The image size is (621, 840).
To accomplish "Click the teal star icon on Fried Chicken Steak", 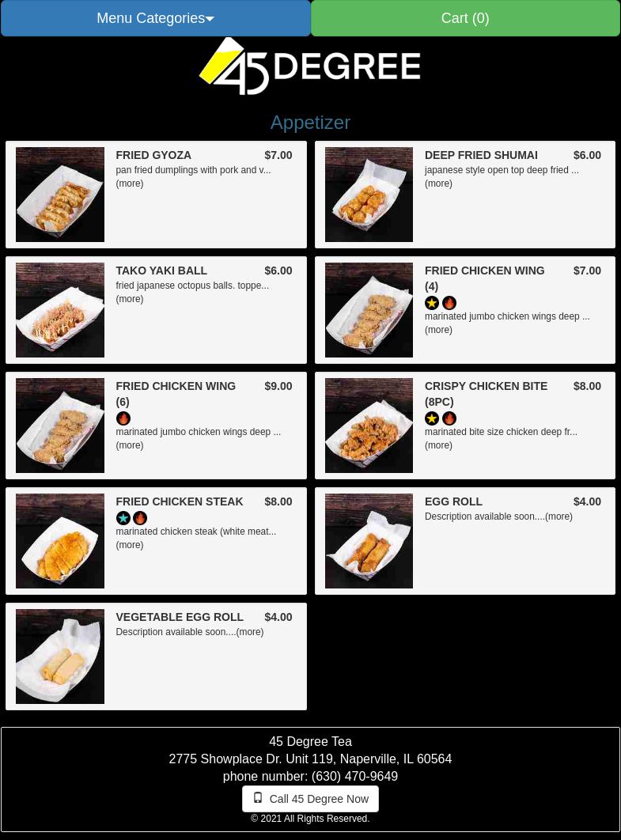I will coord(123,518).
